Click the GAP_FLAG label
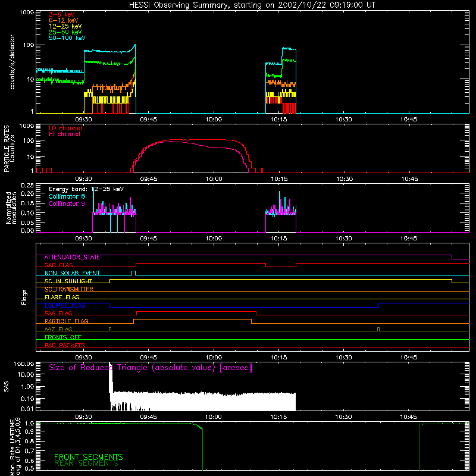Viewport: 476px width, 476px height. coord(58,265)
